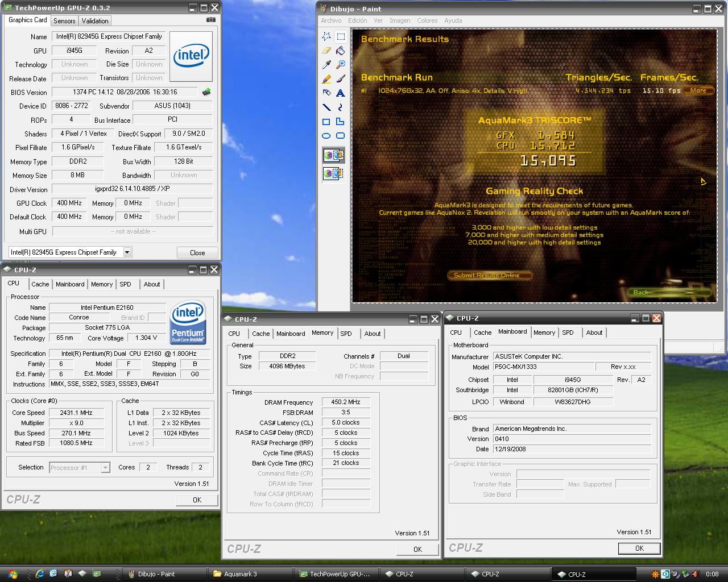
Task: Select the Rectangle shape tool
Action: pyautogui.click(x=326, y=121)
